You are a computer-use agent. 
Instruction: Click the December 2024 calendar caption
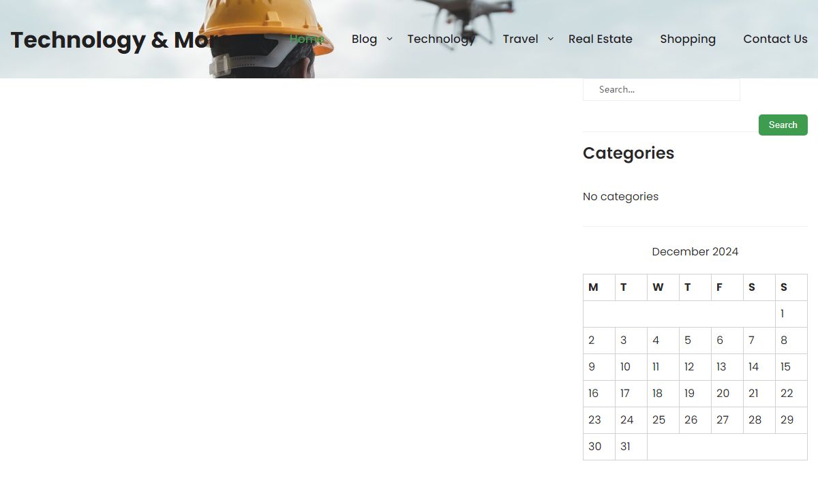(x=695, y=251)
